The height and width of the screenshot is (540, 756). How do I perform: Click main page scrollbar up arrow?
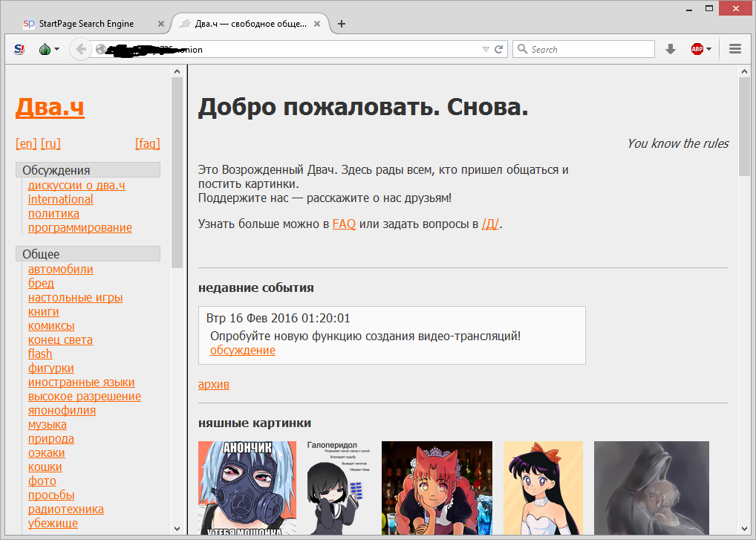pyautogui.click(x=744, y=71)
